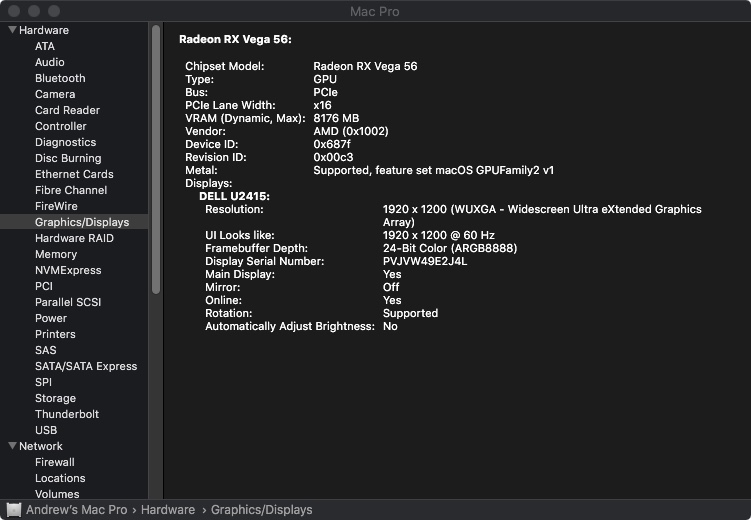Screen dimensions: 751x520
Task: Open the Ethernet Cards entry
Action: (74, 174)
